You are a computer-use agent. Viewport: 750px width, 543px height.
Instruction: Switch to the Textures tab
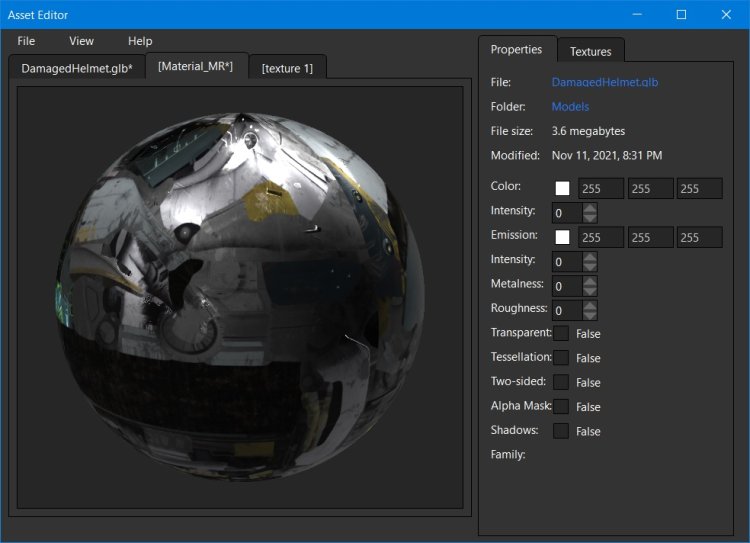590,51
